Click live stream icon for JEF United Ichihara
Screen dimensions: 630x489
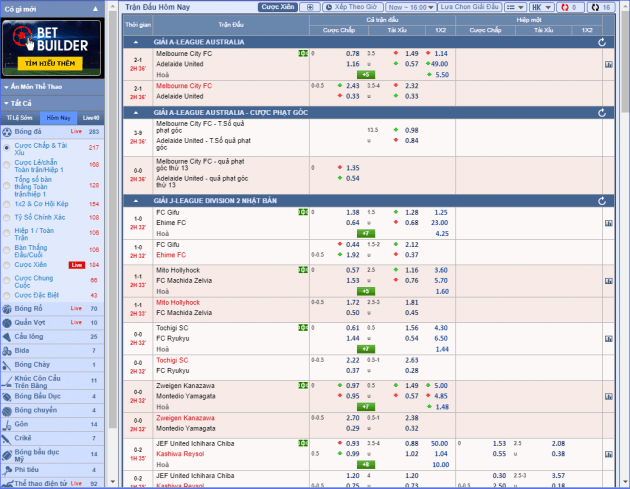pyautogui.click(x=303, y=443)
